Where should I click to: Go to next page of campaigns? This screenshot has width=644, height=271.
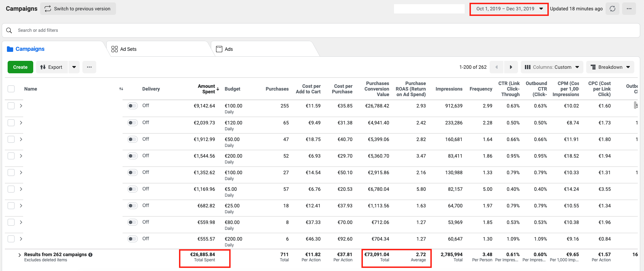tap(511, 67)
